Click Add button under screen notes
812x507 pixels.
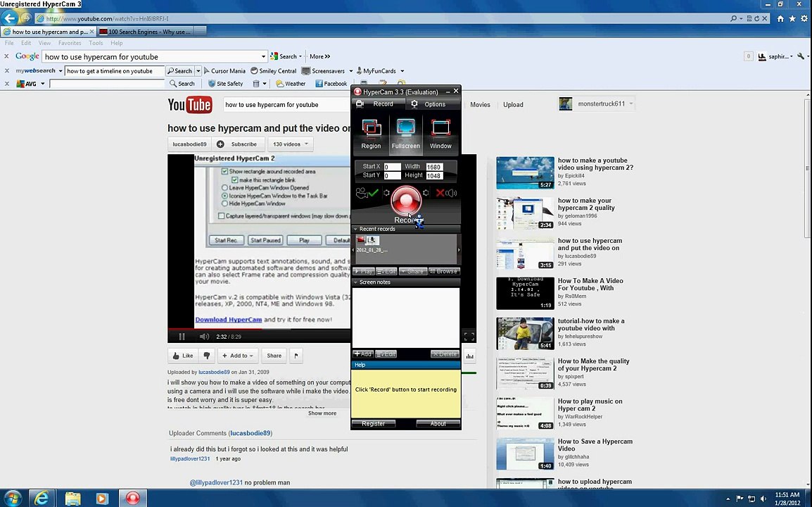363,354
